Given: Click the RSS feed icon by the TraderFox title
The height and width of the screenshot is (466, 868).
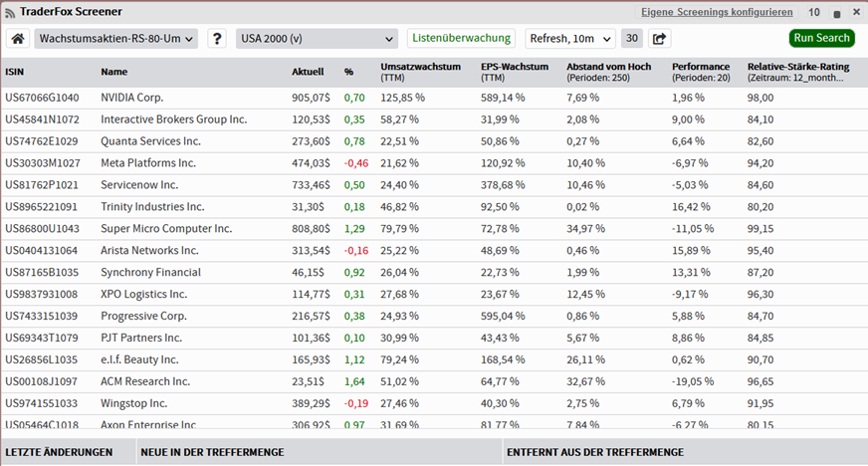Looking at the screenshot, I should coord(10,12).
